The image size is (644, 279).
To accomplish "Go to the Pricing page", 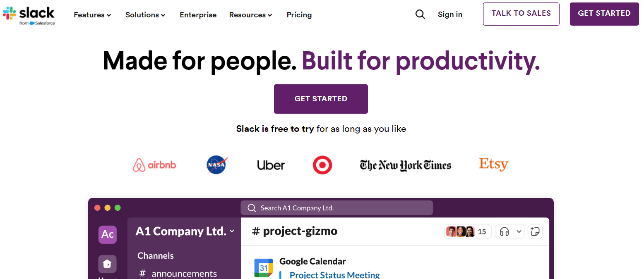I will pos(299,14).
